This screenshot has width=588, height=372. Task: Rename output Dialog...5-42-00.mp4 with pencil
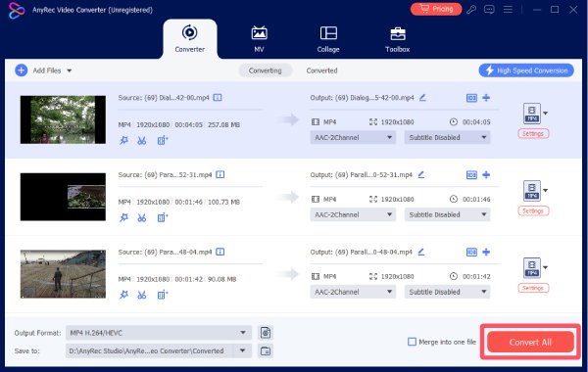click(422, 97)
